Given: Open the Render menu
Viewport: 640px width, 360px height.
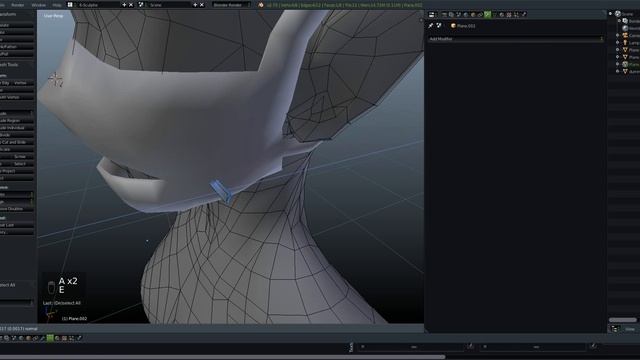Looking at the screenshot, I should tap(18, 5).
